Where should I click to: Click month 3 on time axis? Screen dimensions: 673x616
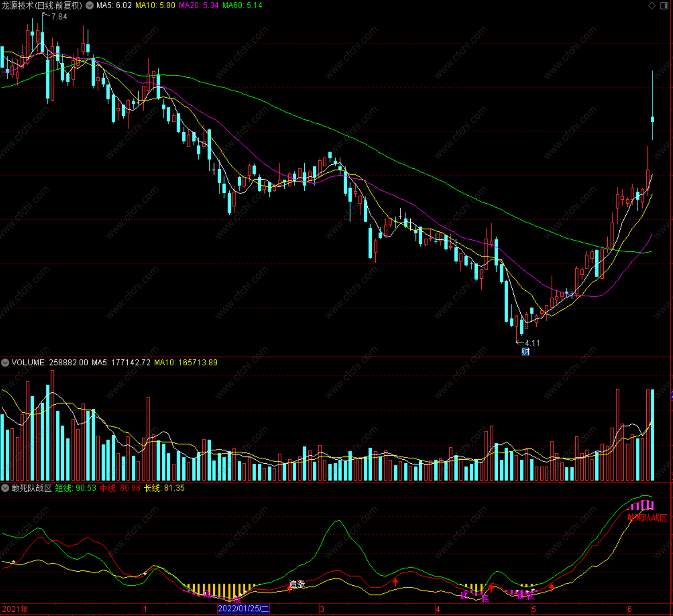pos(322,609)
